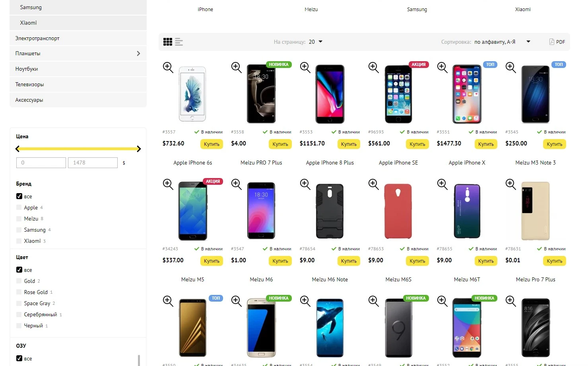Image resolution: width=588 pixels, height=366 pixels.
Task: Open sorting dropdown по алфавиту
Action: click(503, 42)
